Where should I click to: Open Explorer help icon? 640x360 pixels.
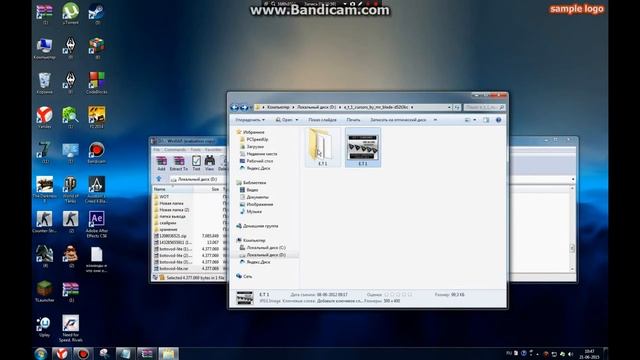tap(498, 120)
